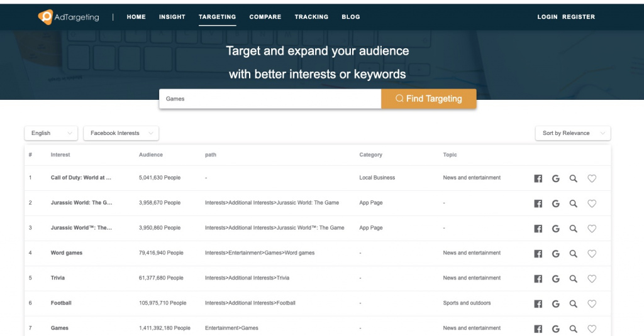644x336 pixels.
Task: Click the Sports and outdoors topic
Action: tap(467, 303)
